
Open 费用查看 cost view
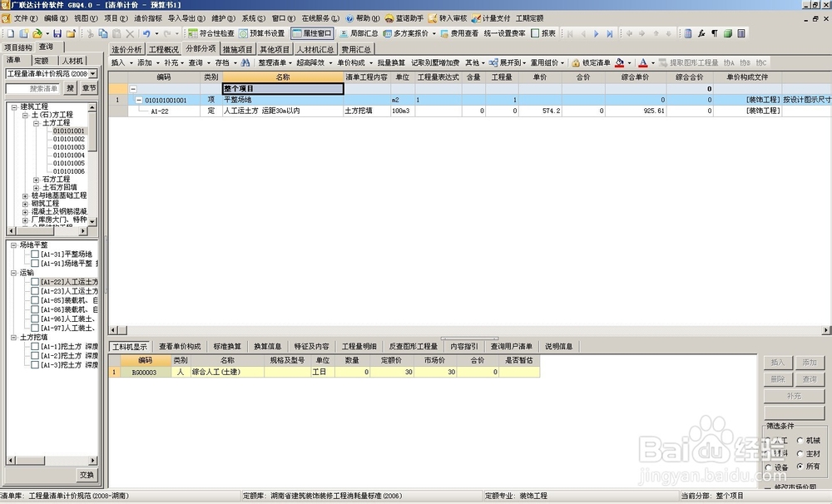coord(459,33)
